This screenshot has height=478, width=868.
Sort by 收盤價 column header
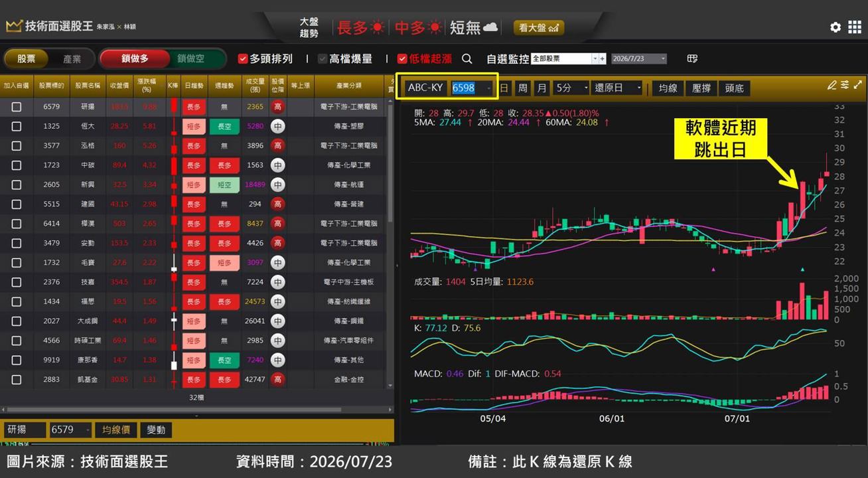119,86
